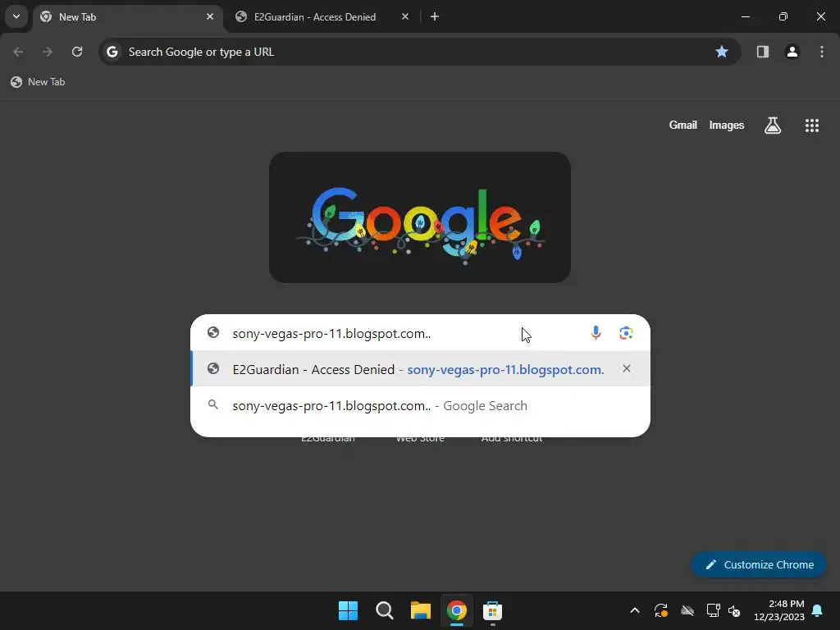Click the Google holiday doodle
Viewport: 840px width, 630px height.
(x=420, y=217)
